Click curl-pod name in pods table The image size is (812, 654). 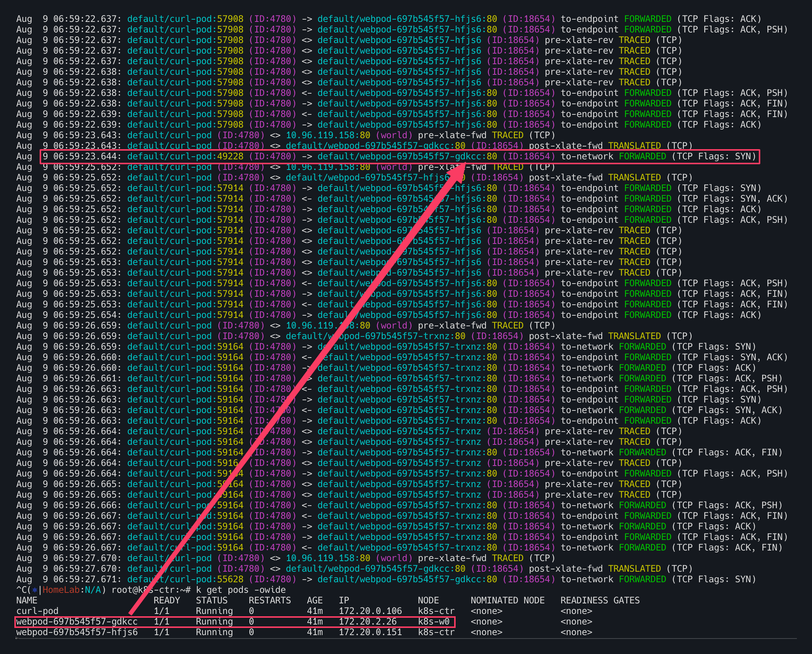coord(37,611)
